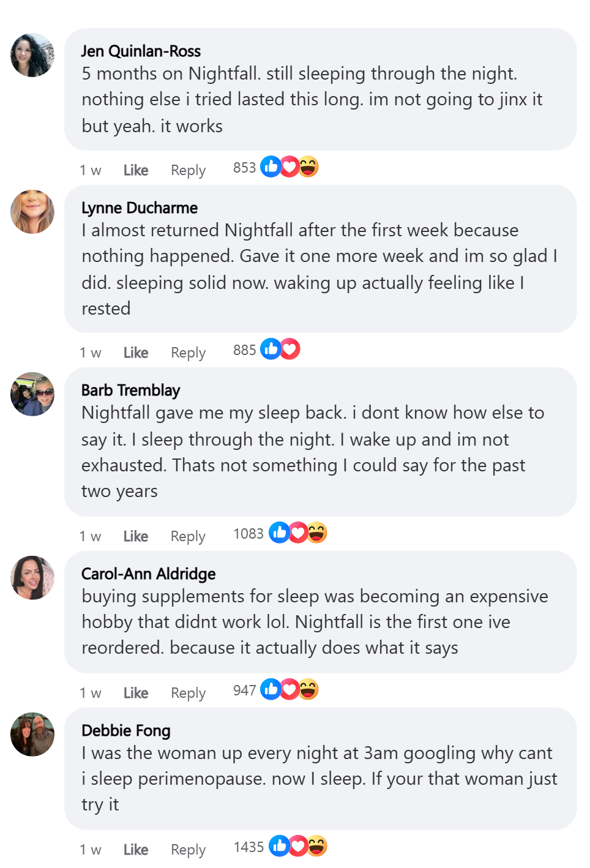This screenshot has width=590, height=868.
Task: Click the 1 w timestamp on Jen's comment
Action: (91, 170)
